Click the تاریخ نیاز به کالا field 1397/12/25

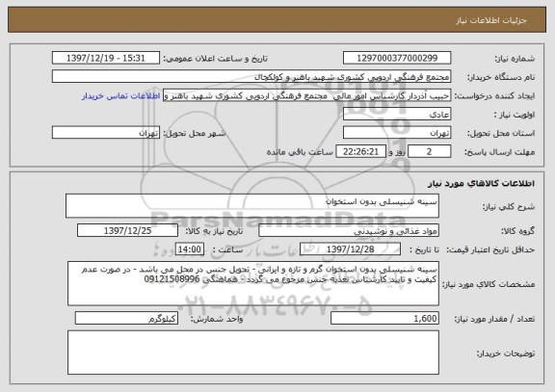click(x=127, y=230)
